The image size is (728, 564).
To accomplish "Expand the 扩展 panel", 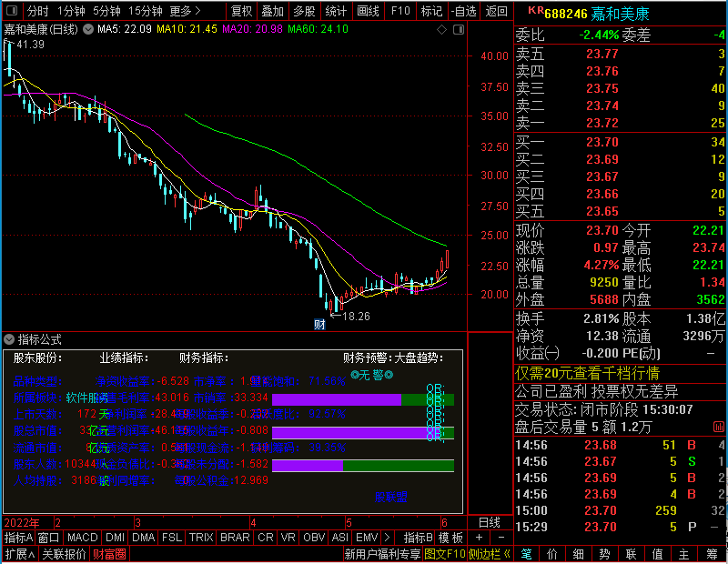I will [20, 554].
